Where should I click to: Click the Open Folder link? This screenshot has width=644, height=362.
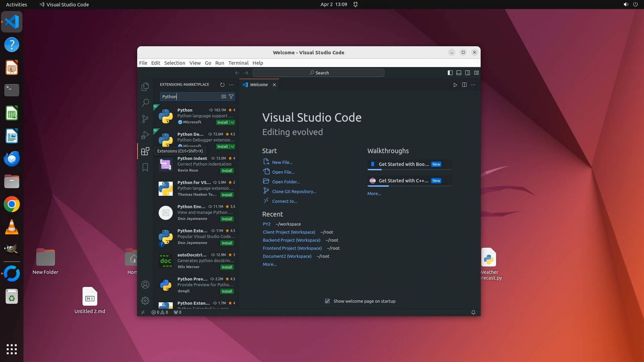tap(286, 182)
